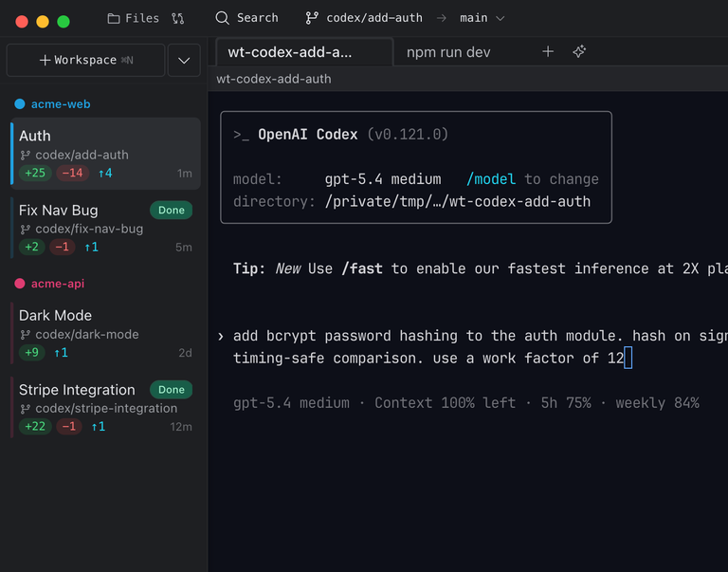Click the codex/stripe-integration branch name
The width and height of the screenshot is (728, 572).
[106, 409]
